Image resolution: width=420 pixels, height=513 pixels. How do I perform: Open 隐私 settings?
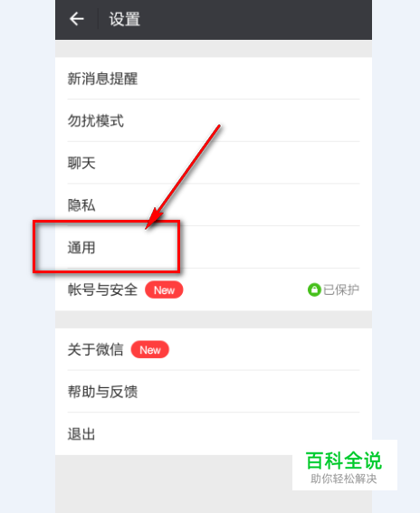coord(214,204)
